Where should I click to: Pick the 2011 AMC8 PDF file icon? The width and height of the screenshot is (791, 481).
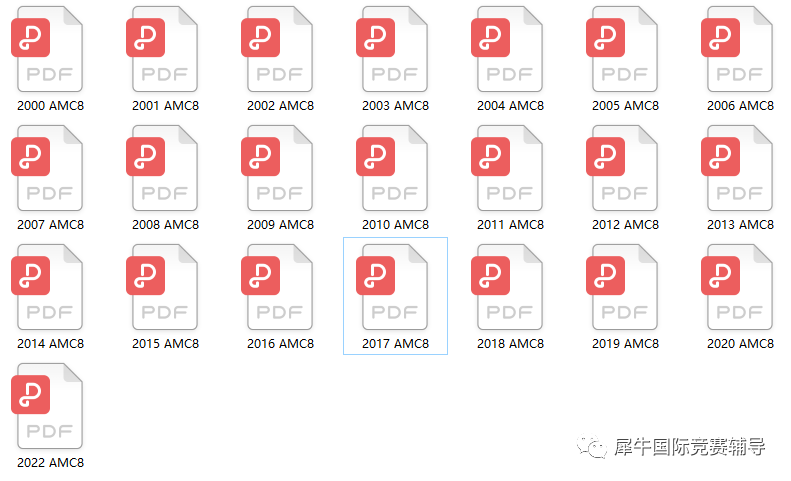[507, 168]
